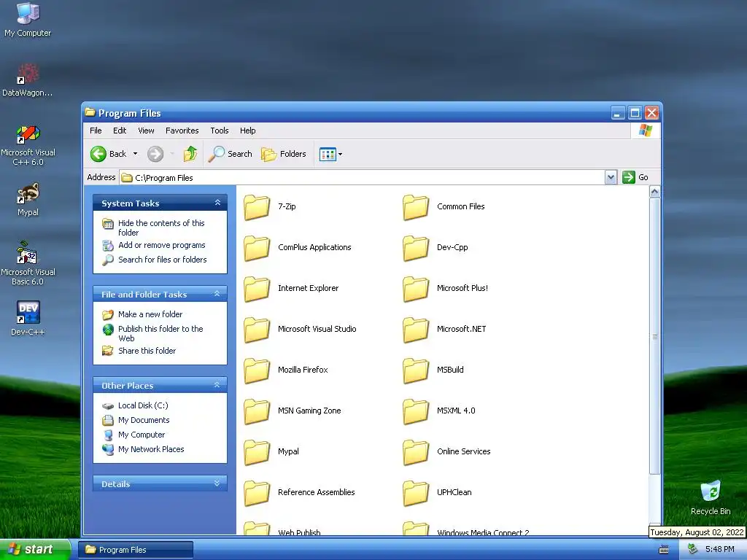Click Search for files or folders
Screen dimensions: 747x560
[x=163, y=260]
